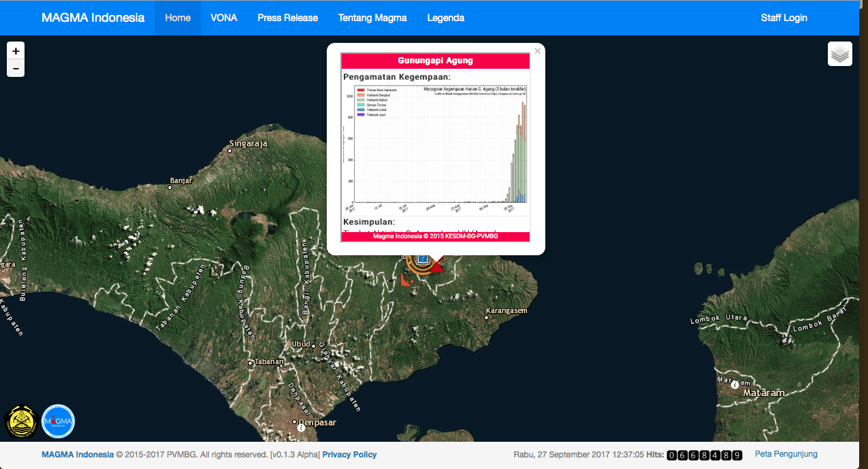The width and height of the screenshot is (868, 469).
Task: Open Tentang Magma page
Action: [372, 18]
